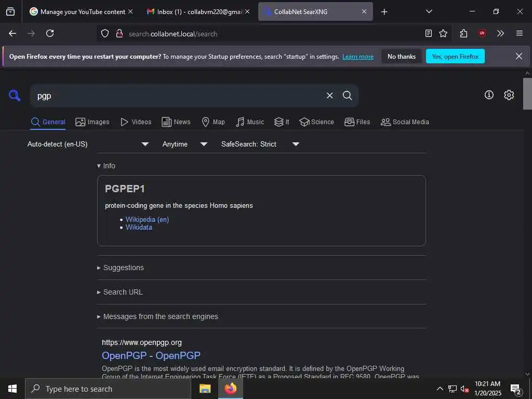Image resolution: width=532 pixels, height=399 pixels.
Task: Click the network tray icon
Action: pyautogui.click(x=453, y=389)
